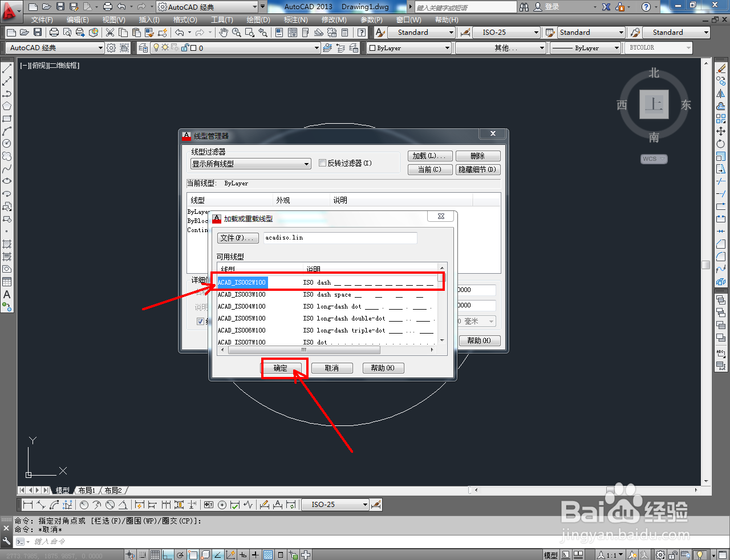Toggle the toolbar lock icon in status bar
The height and width of the screenshot is (560, 730).
[674, 555]
